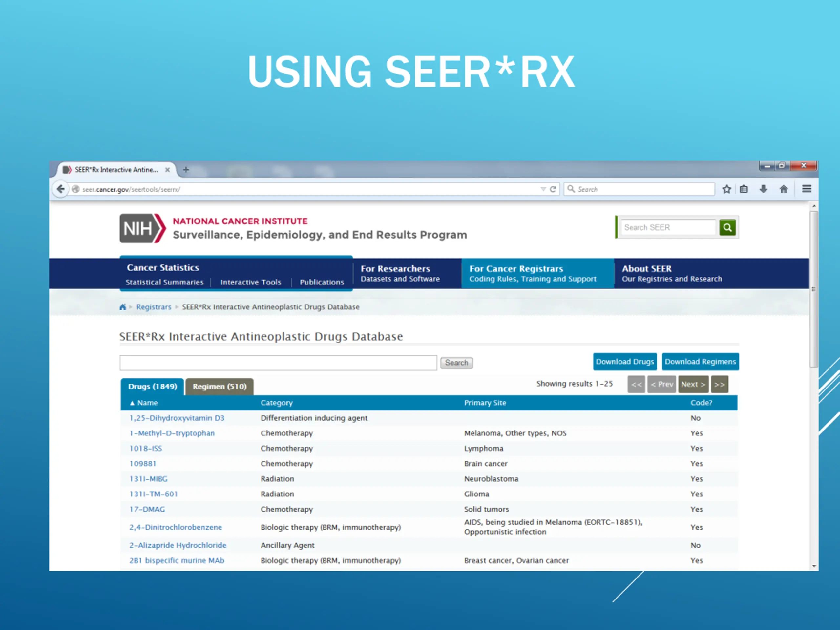The width and height of the screenshot is (840, 630).
Task: Click the 'Neuroblastoma' primary site cell
Action: tap(491, 479)
